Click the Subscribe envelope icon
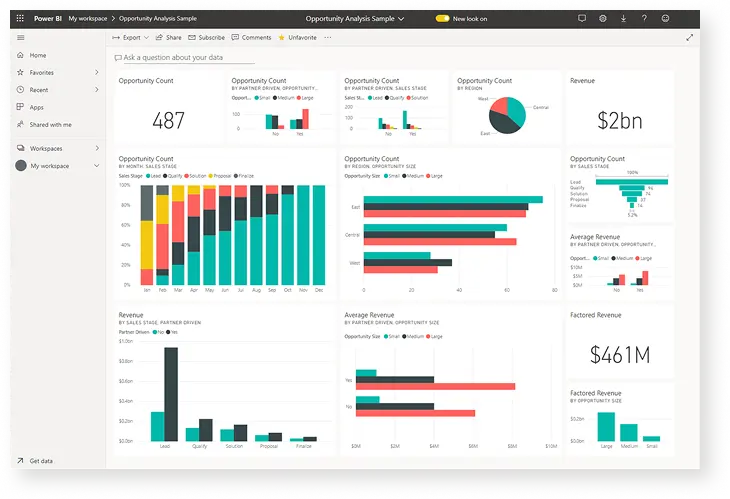730x499 pixels. point(192,38)
